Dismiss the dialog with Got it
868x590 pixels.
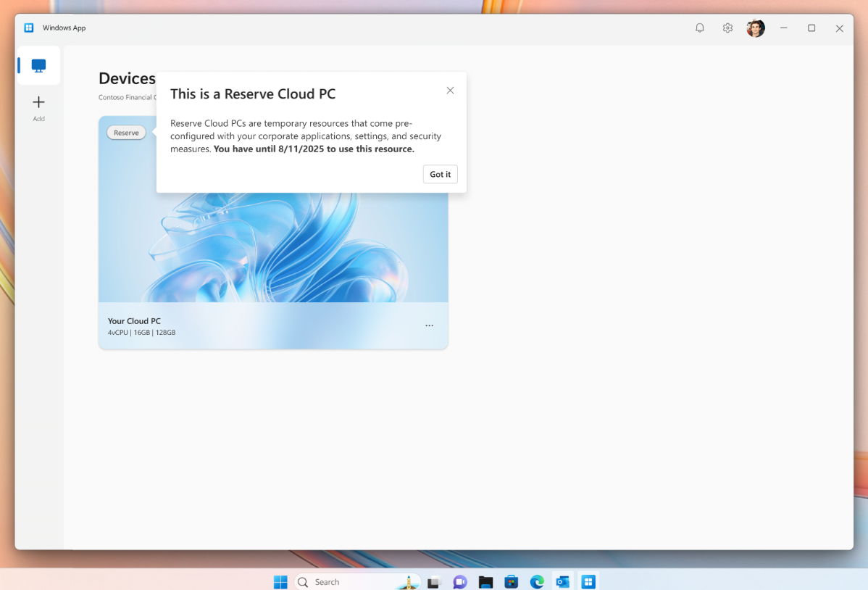[440, 174]
